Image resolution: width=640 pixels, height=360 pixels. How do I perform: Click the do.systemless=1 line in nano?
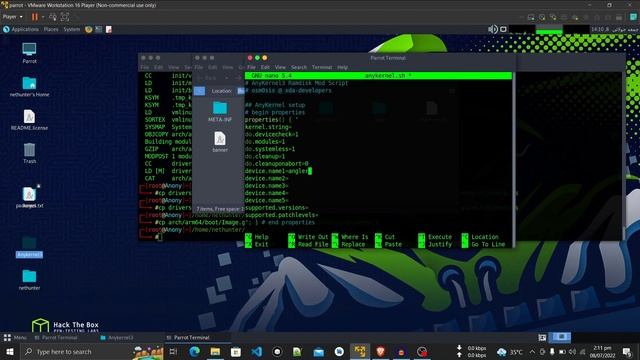[270, 149]
